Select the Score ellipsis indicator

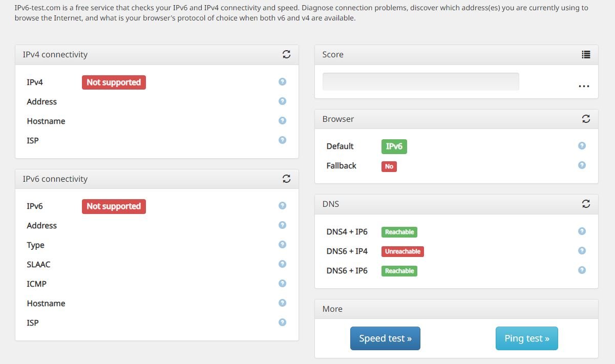click(584, 86)
